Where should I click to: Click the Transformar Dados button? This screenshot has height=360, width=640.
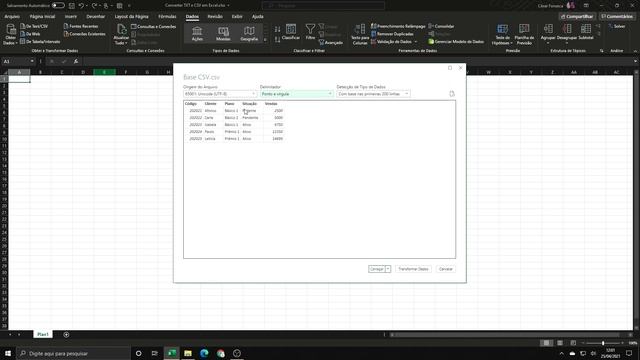coord(413,269)
